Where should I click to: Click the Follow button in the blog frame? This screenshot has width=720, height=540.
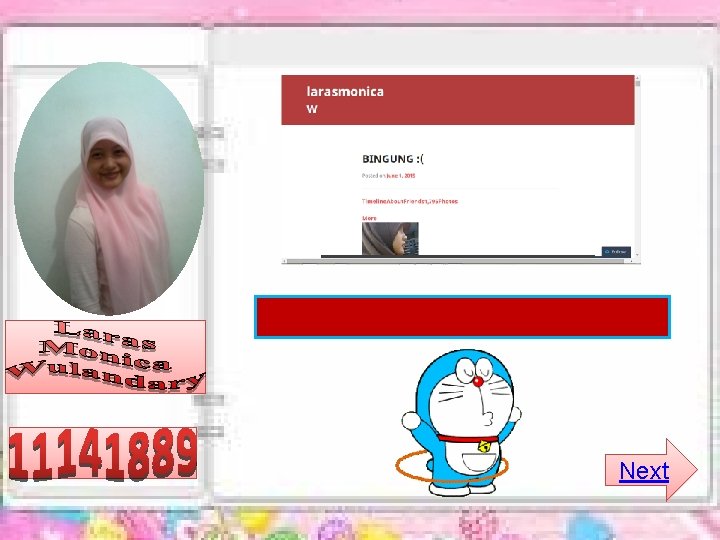tap(616, 252)
